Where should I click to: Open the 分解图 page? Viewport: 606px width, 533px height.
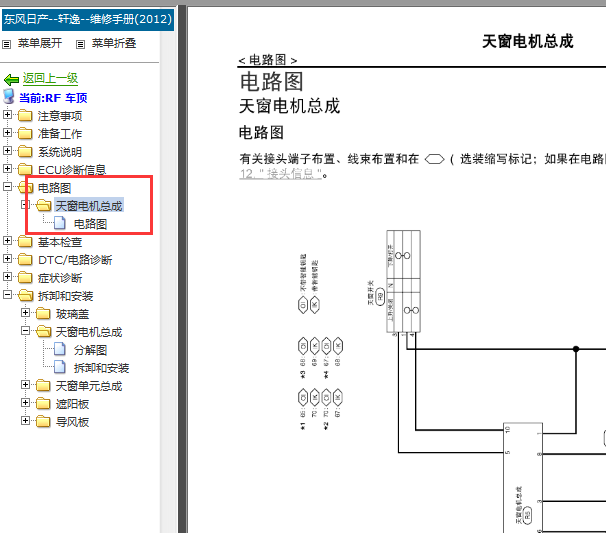coord(90,350)
